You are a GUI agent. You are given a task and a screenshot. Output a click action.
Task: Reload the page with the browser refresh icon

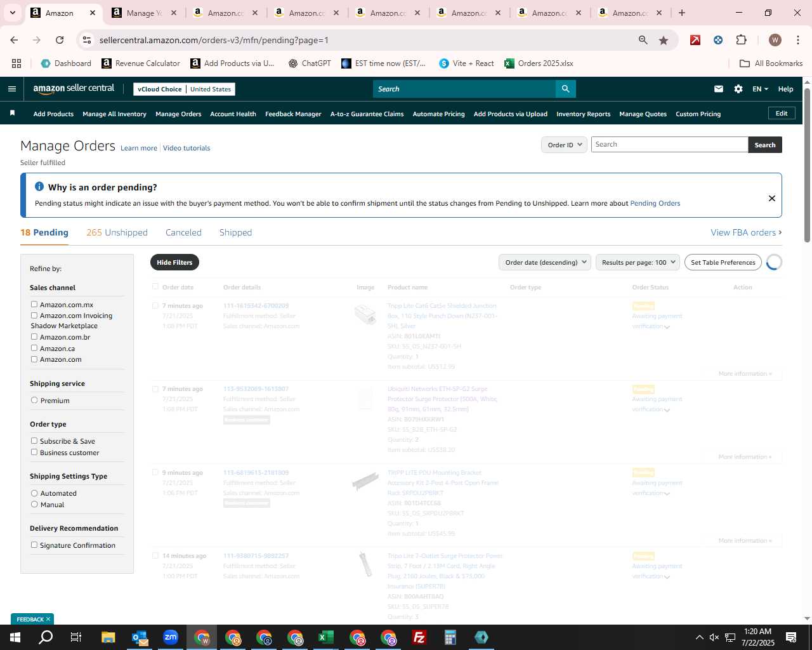coord(60,40)
